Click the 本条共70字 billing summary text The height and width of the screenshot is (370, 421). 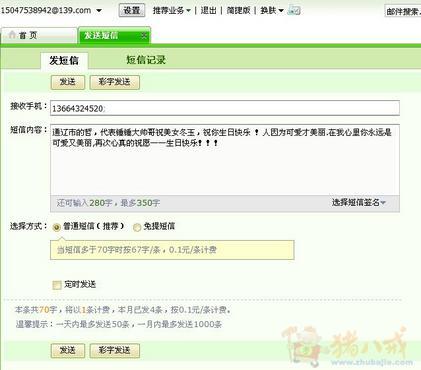tap(123, 310)
